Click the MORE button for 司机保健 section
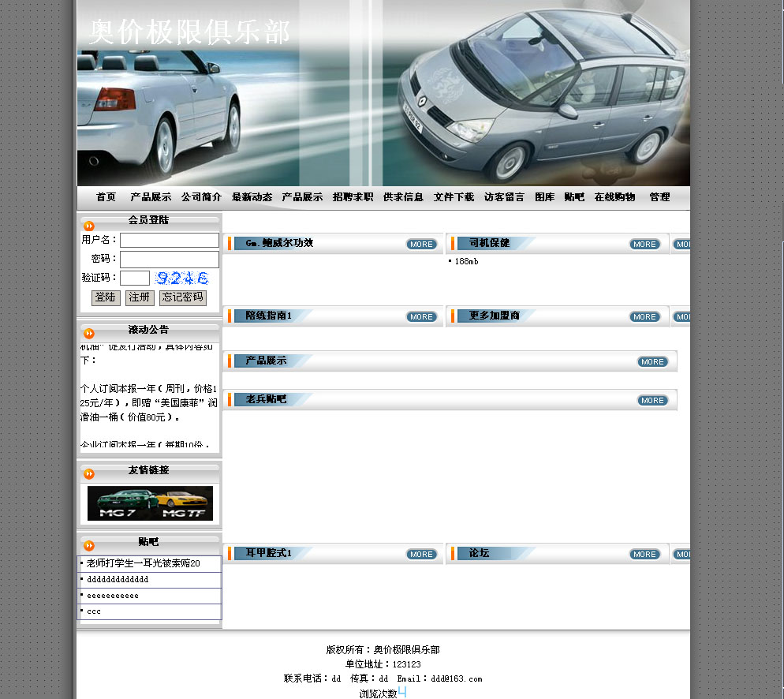 (644, 245)
